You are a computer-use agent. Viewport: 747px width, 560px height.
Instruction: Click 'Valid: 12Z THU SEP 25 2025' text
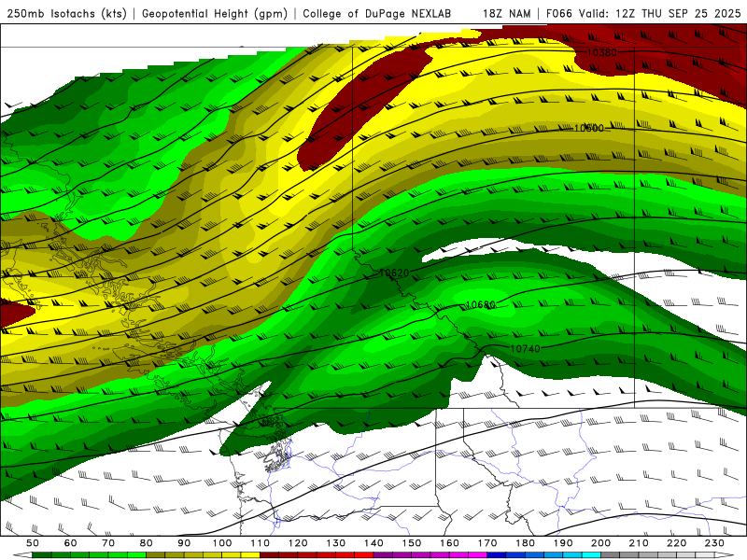[660, 13]
